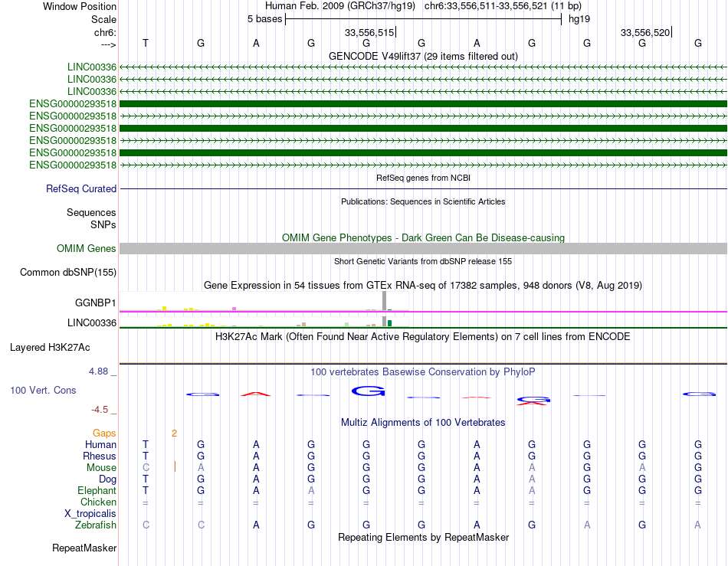Select the RefSeq Curated track label
This screenshot has width=728, height=566.
(x=81, y=189)
